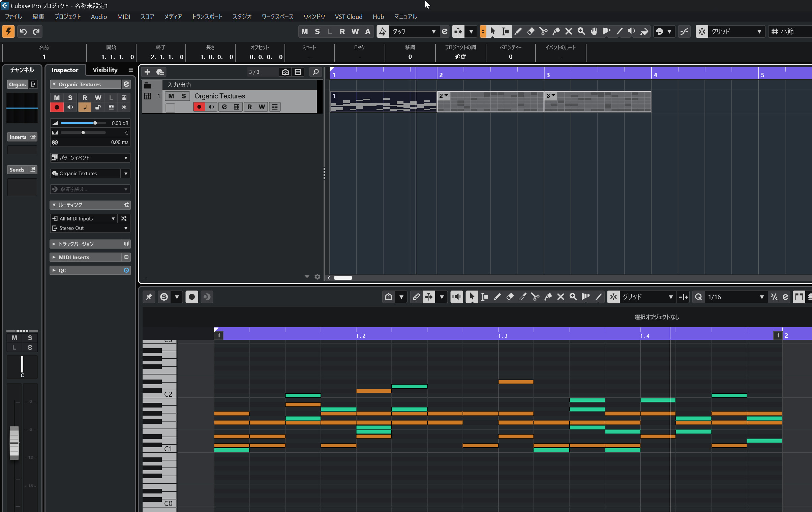
Task: Select the Play speaker tool in main toolbar
Action: coord(632,31)
